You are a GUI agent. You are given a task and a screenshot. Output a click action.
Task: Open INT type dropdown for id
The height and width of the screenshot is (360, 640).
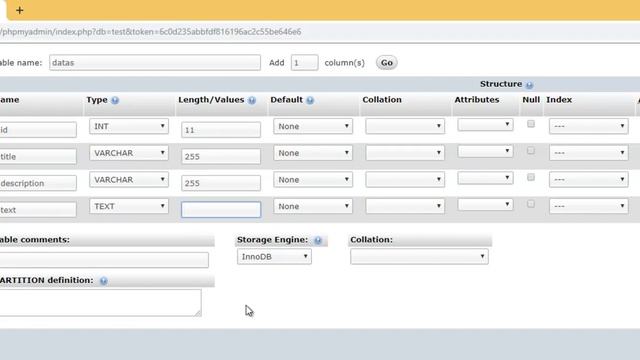[129, 127]
